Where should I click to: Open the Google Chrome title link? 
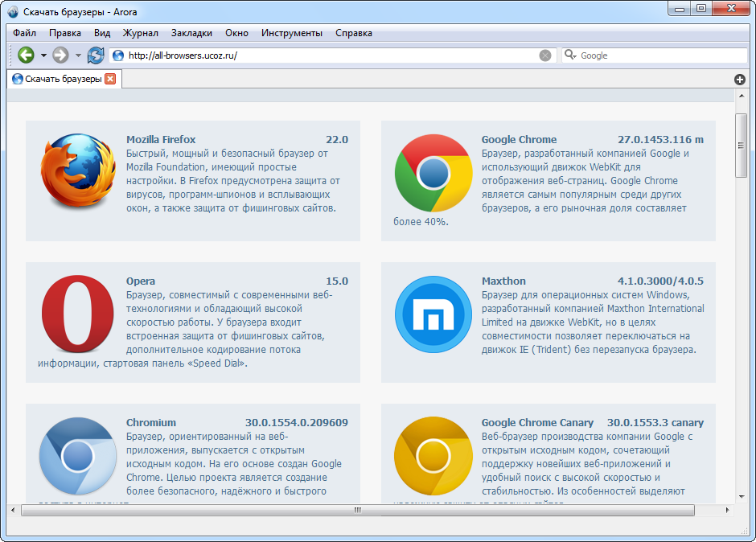point(520,139)
